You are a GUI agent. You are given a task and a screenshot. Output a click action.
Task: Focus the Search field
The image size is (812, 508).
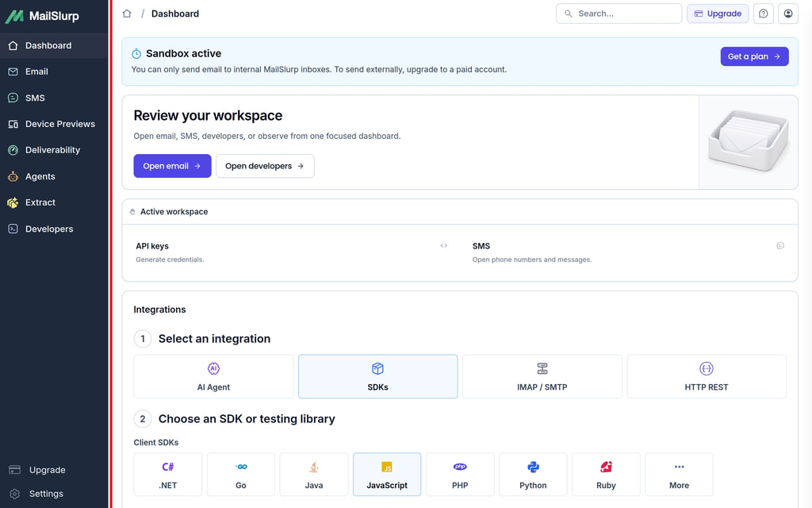tap(619, 13)
